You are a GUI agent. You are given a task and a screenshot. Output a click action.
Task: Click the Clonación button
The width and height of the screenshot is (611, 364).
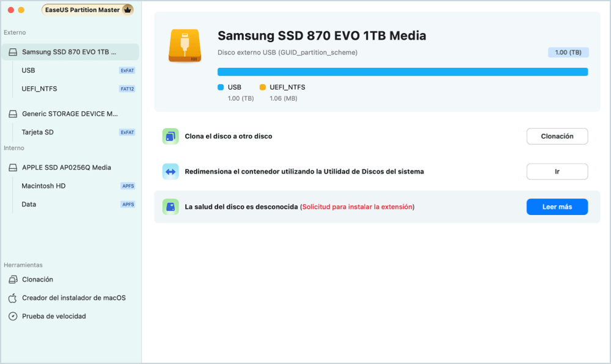click(x=557, y=136)
